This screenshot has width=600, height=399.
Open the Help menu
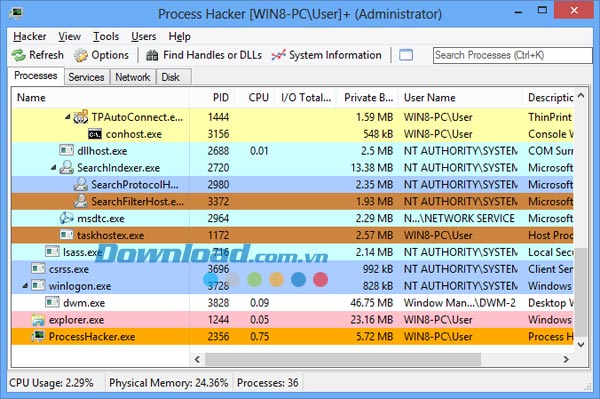179,36
